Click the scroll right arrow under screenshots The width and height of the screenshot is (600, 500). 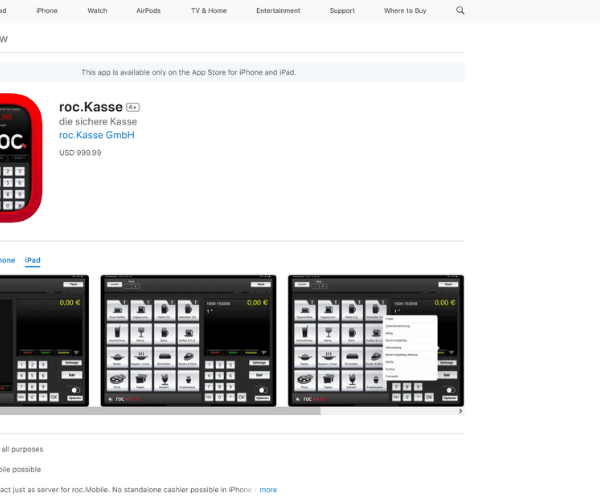(460, 411)
